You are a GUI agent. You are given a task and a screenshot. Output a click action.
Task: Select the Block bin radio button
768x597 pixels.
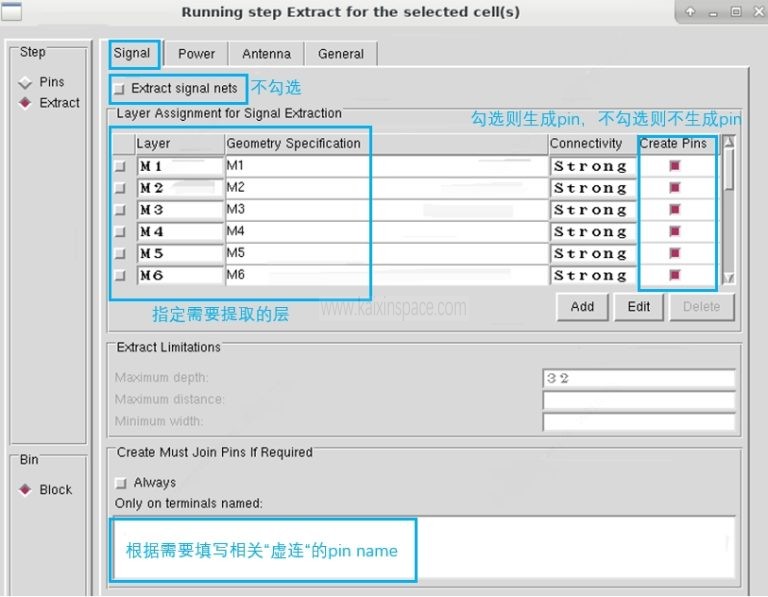26,490
